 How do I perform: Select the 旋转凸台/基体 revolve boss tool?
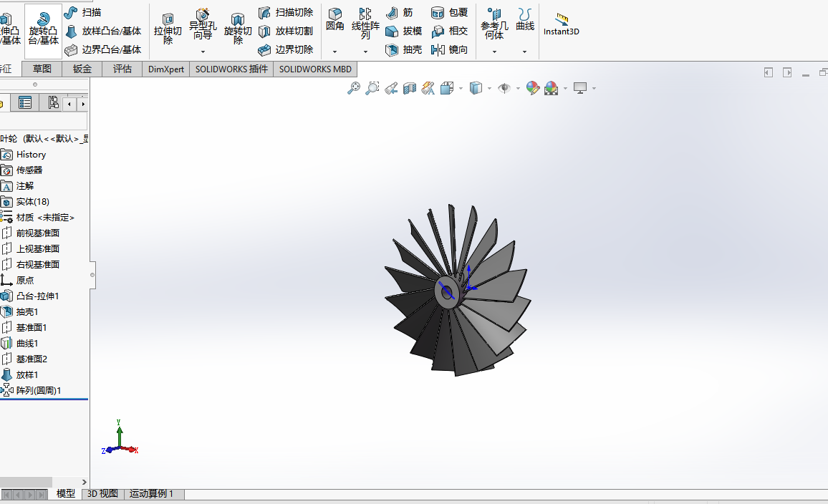43,29
